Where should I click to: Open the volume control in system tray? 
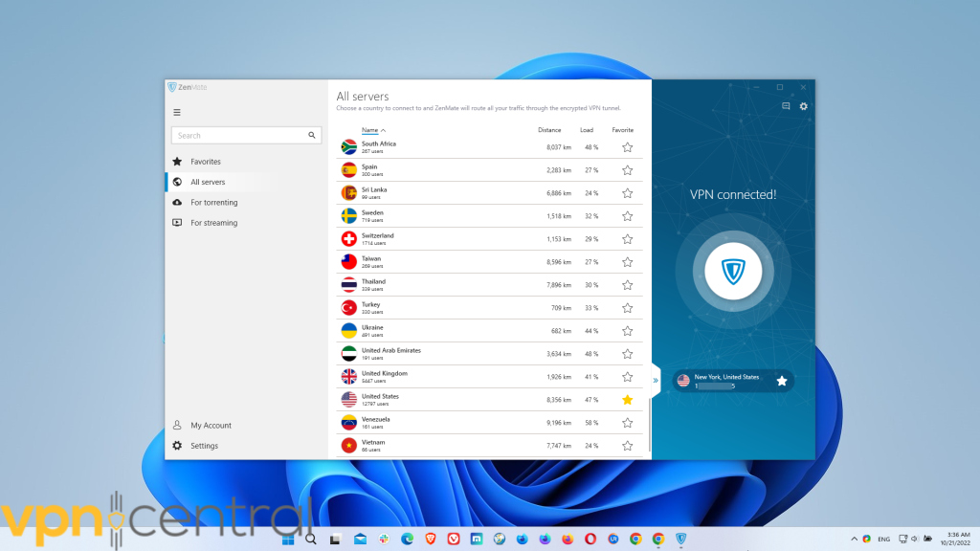click(x=914, y=540)
